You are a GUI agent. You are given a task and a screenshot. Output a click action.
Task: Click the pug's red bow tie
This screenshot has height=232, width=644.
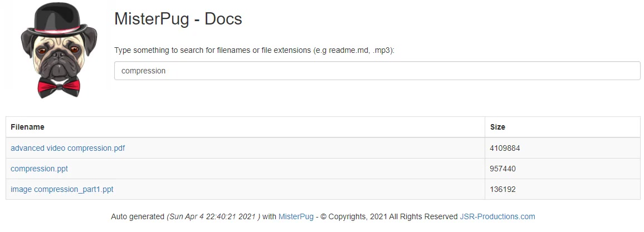58,87
